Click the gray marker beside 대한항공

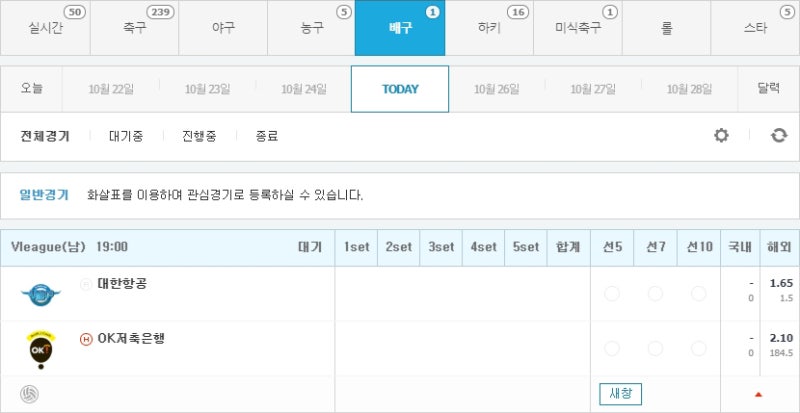(86, 284)
